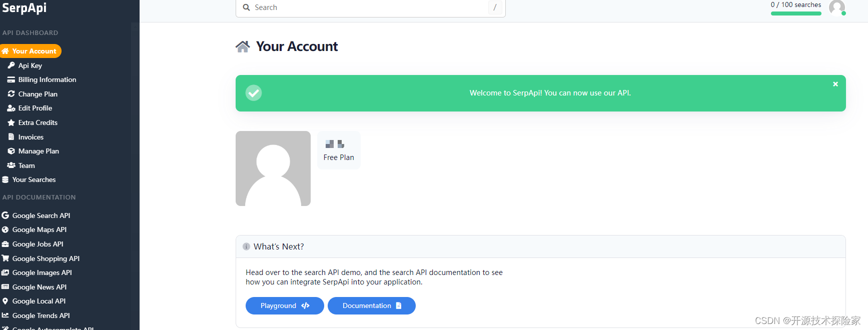
Task: Click the searches usage progress bar
Action: tap(795, 13)
